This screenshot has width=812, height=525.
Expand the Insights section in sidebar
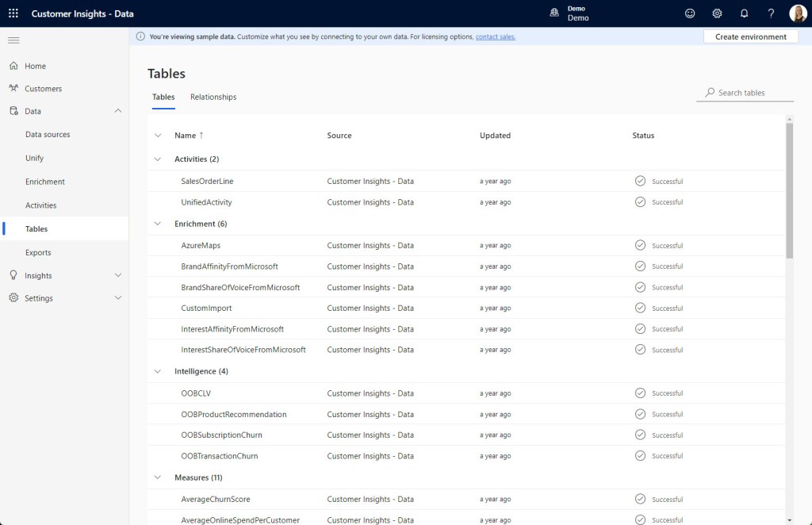(118, 275)
